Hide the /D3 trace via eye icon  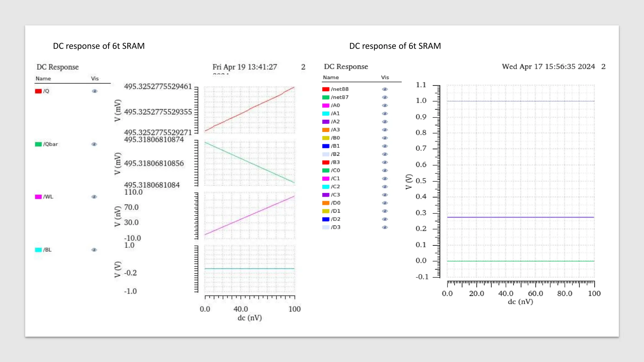[x=385, y=227]
